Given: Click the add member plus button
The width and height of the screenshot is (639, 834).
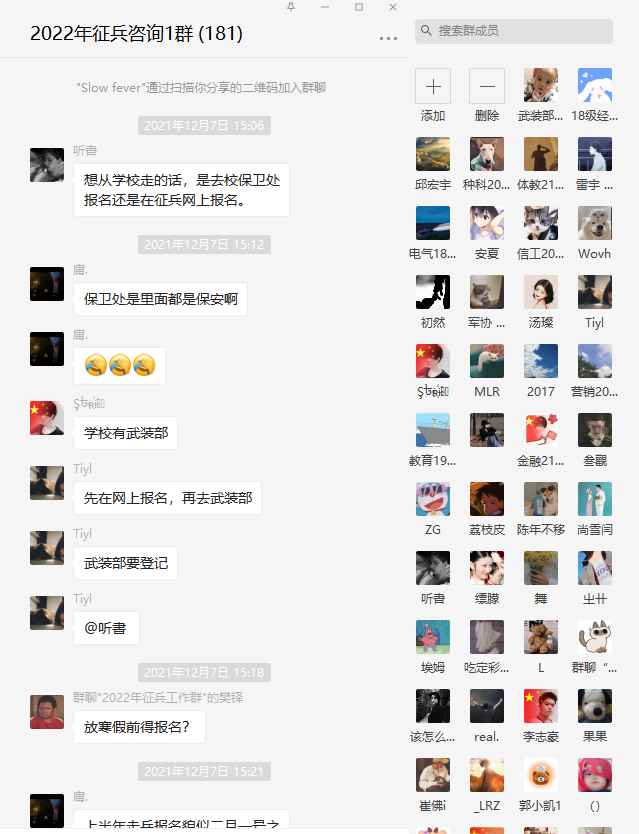Looking at the screenshot, I should point(433,86).
